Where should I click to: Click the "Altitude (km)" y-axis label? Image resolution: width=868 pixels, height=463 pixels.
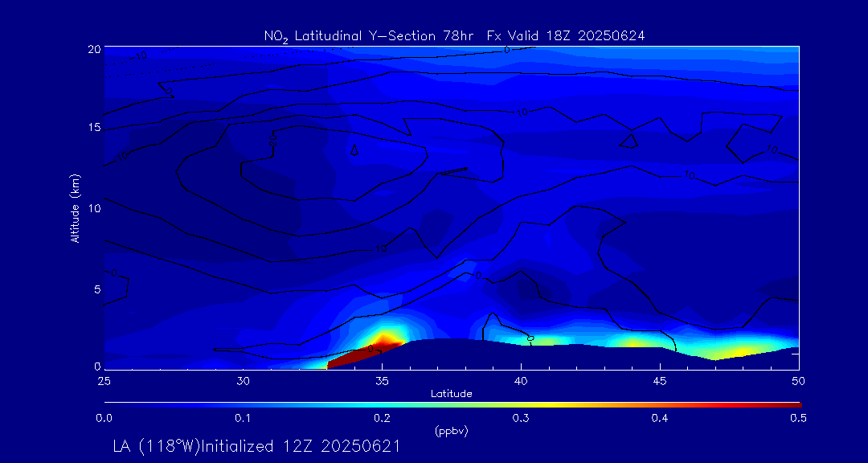[75, 208]
